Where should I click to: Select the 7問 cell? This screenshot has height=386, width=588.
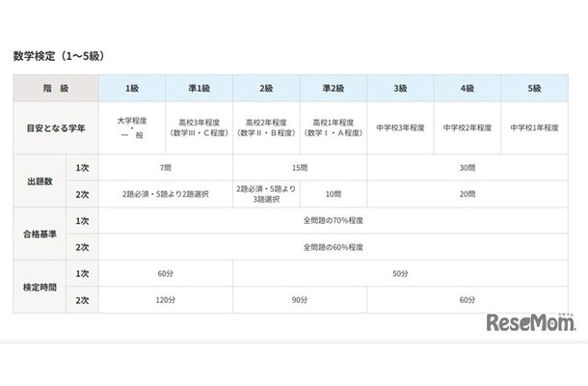166,167
